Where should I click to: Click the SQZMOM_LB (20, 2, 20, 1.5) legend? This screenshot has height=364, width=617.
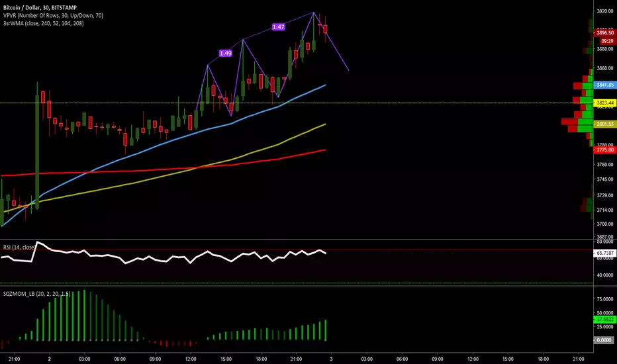36,294
